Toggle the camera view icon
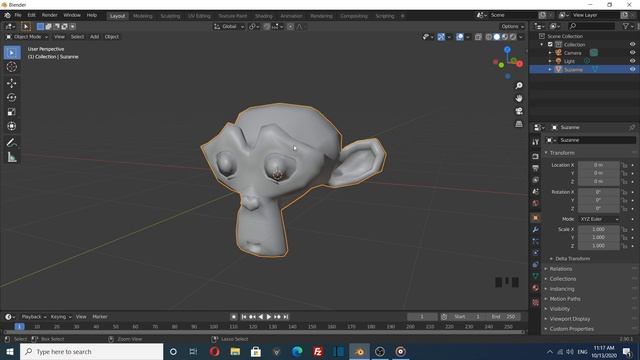Screen dimensions: 640x360 click(519, 111)
